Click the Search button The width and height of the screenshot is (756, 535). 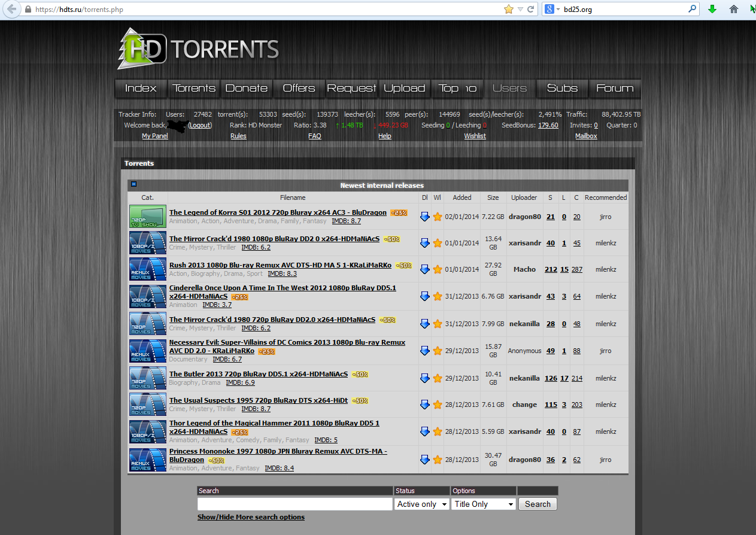[538, 504]
